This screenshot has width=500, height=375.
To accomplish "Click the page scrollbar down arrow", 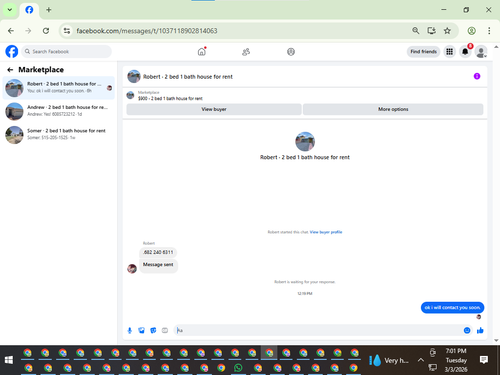I will coord(496,340).
